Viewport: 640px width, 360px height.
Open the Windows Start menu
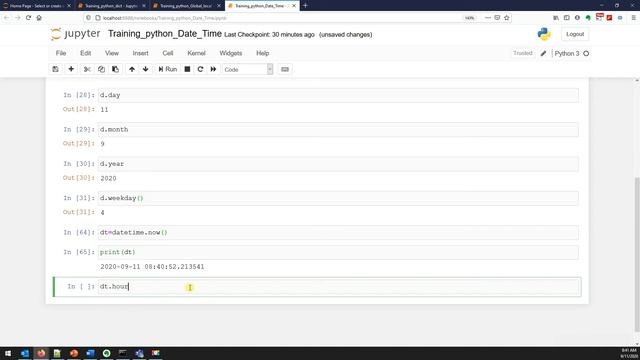coord(8,353)
